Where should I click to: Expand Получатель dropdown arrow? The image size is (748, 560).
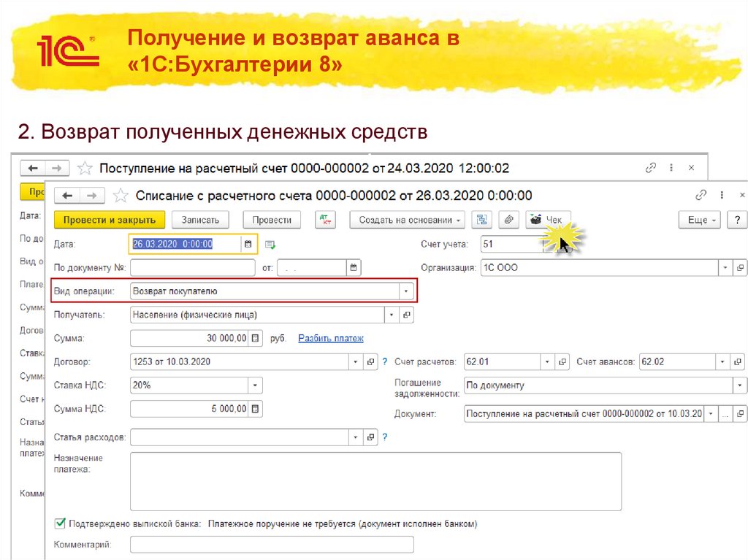392,315
